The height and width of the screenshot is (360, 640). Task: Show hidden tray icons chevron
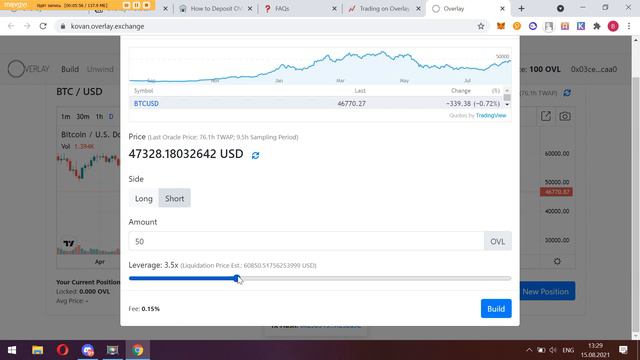point(529,350)
